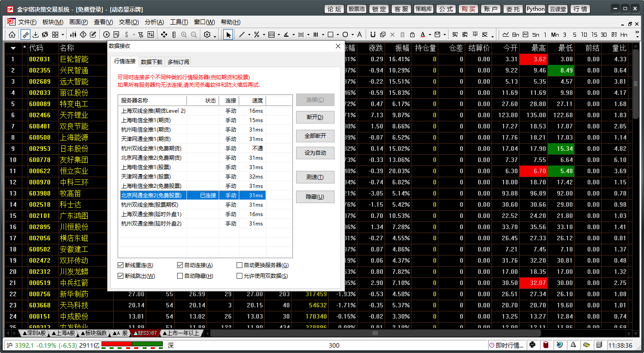The width and height of the screenshot is (644, 353).
Task: Click the 全部断开 button
Action: 315,136
